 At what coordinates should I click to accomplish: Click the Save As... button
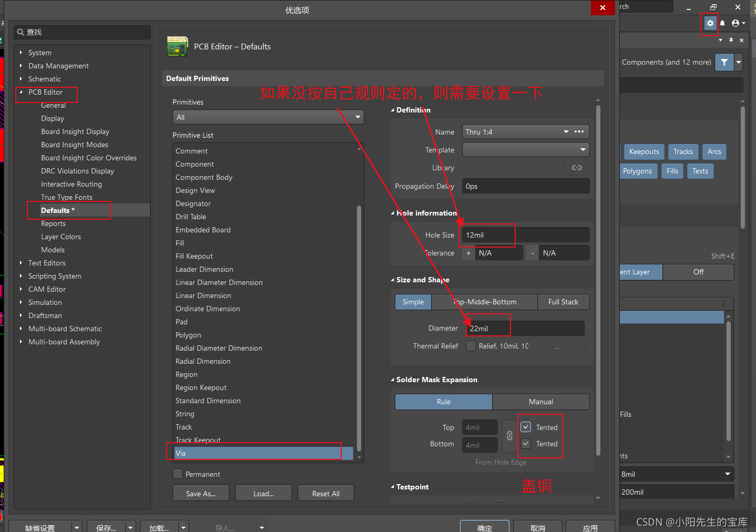(201, 493)
